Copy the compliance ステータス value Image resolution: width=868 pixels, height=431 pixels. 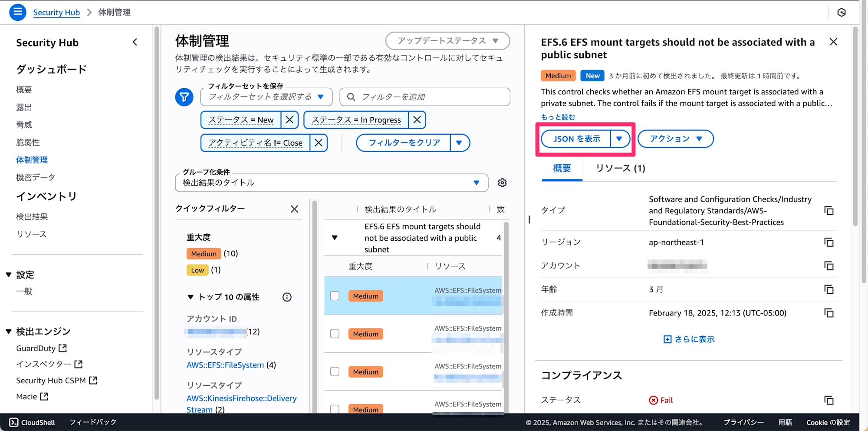(x=829, y=400)
